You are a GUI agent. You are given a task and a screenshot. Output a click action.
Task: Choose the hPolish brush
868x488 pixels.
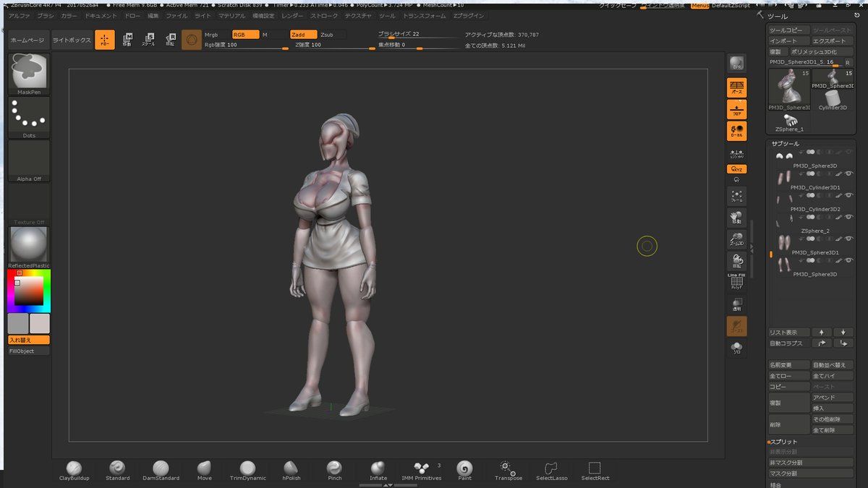(291, 469)
